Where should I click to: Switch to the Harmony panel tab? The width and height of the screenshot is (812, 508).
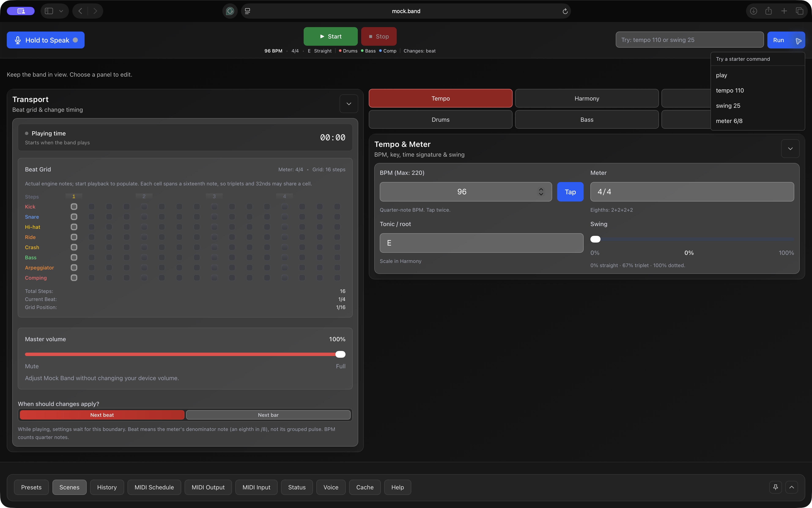point(587,98)
